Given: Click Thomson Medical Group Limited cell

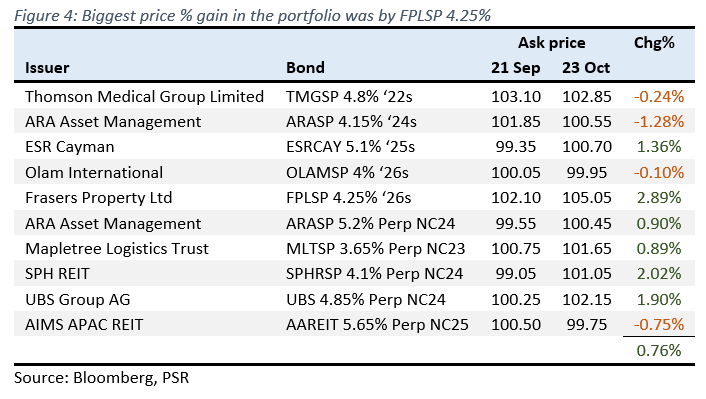Looking at the screenshot, I should click(145, 96).
